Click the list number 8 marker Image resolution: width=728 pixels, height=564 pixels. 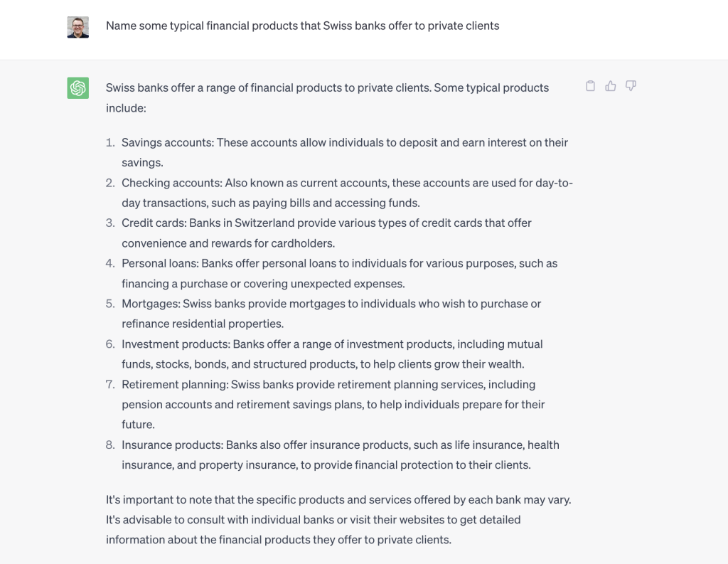pos(110,445)
